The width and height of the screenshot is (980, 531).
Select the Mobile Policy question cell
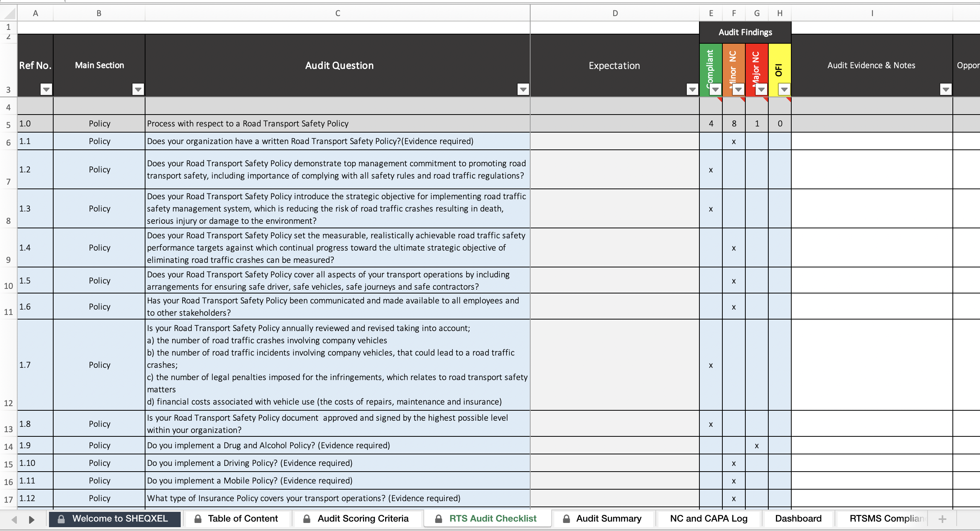(338, 480)
